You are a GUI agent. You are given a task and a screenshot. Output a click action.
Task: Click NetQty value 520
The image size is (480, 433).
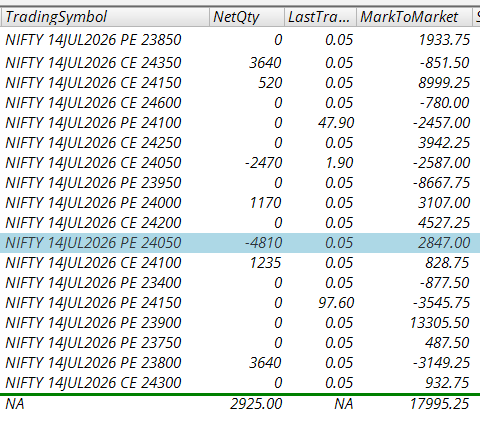[x=270, y=83]
